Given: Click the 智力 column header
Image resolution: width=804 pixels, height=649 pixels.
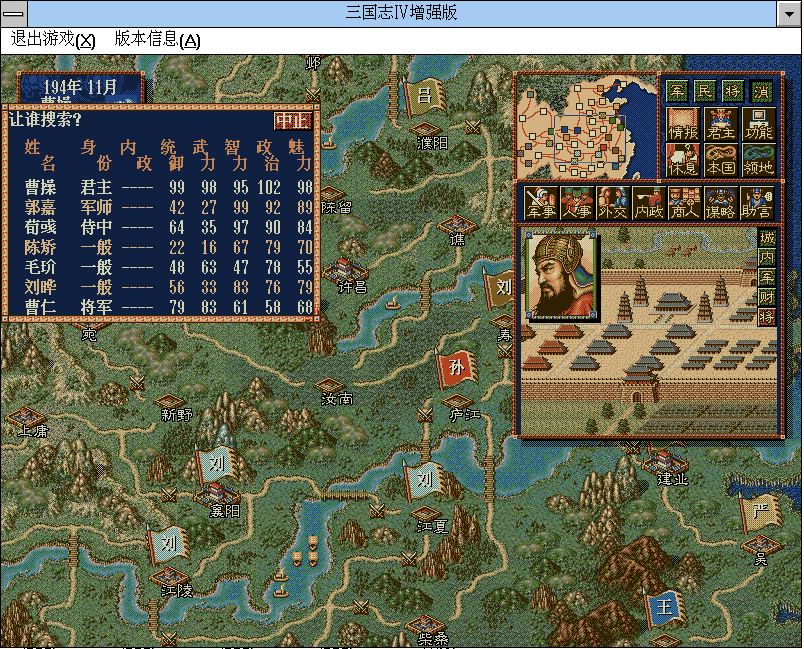Looking at the screenshot, I should pyautogui.click(x=236, y=155).
